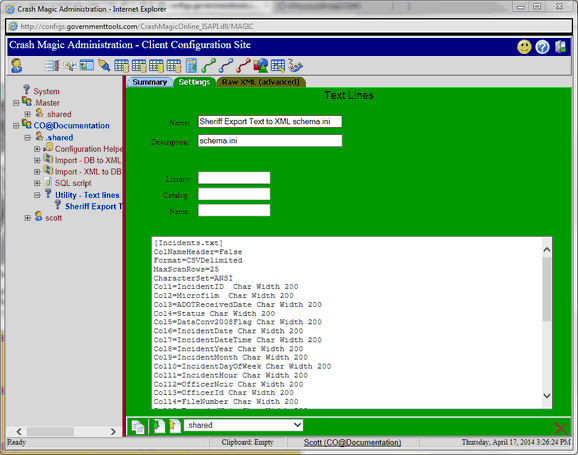Click the user profile icon in toolbar
Image resolution: width=578 pixels, height=455 pixels.
17,66
